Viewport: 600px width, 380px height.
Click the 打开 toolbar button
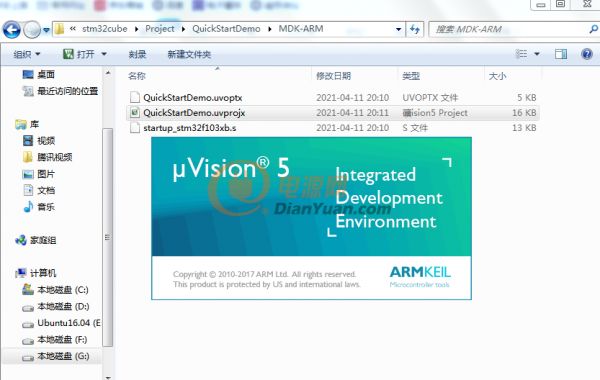click(79, 54)
